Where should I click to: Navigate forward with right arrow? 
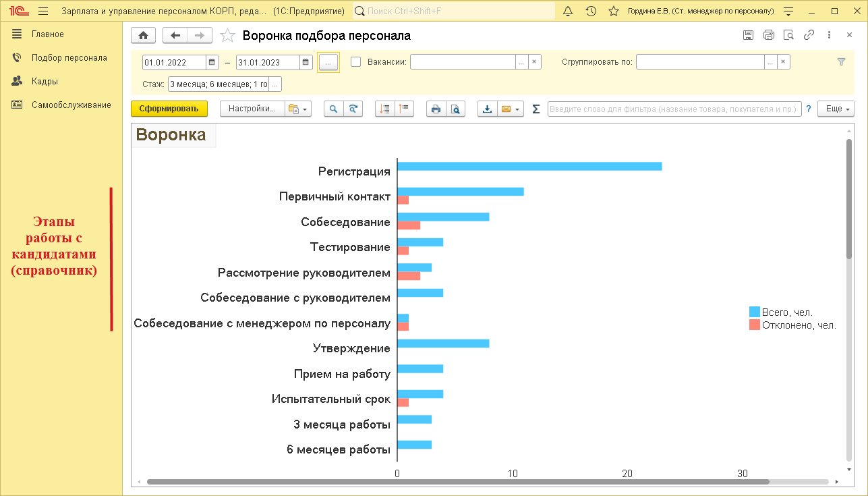click(200, 36)
